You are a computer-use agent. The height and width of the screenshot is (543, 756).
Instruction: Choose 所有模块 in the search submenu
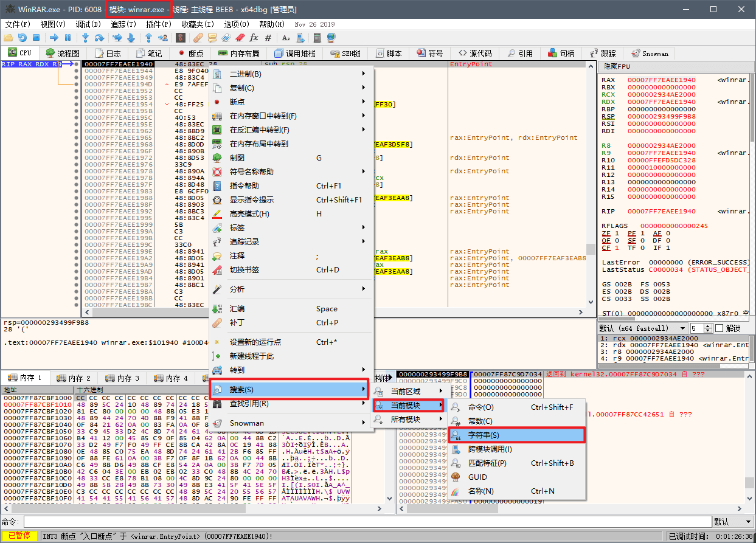(409, 419)
